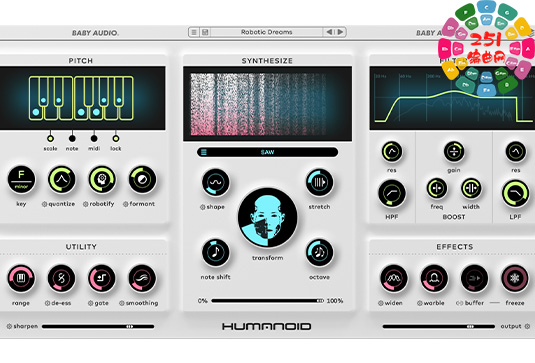Toggle the de-ess gear setting

click(47, 303)
